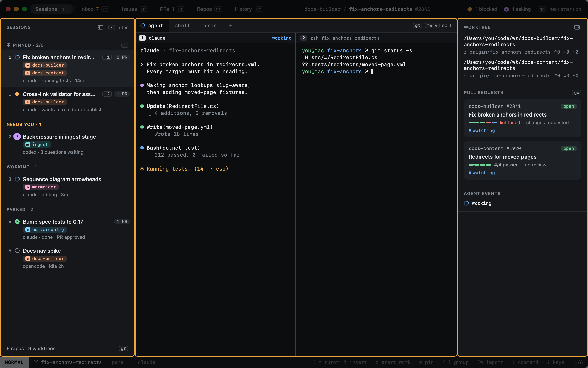Click the docs-content tag on first session

(x=45, y=73)
